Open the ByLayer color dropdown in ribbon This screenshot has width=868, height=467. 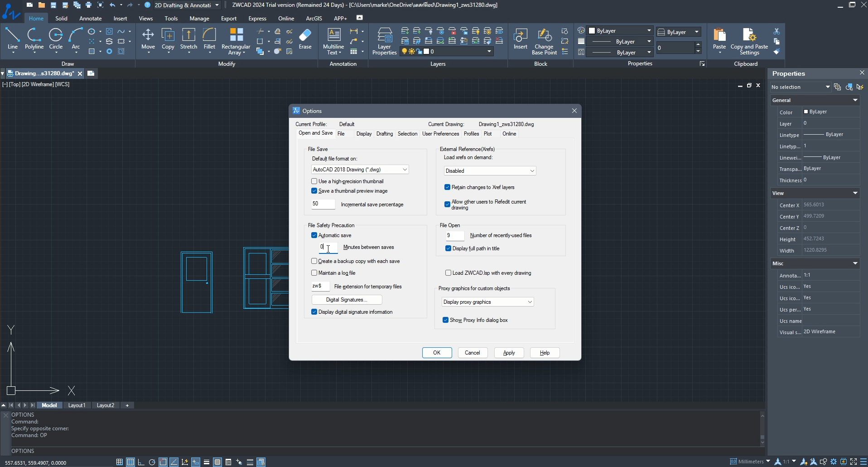coord(620,31)
